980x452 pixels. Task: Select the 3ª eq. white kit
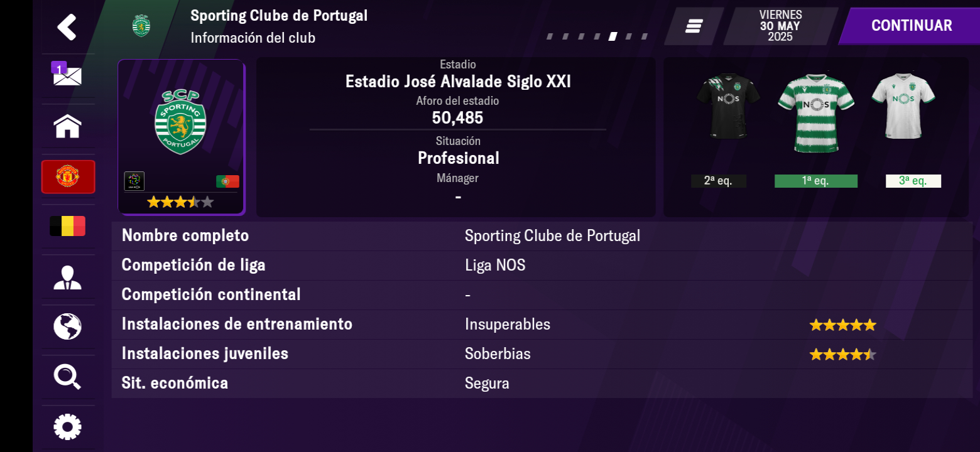903,105
